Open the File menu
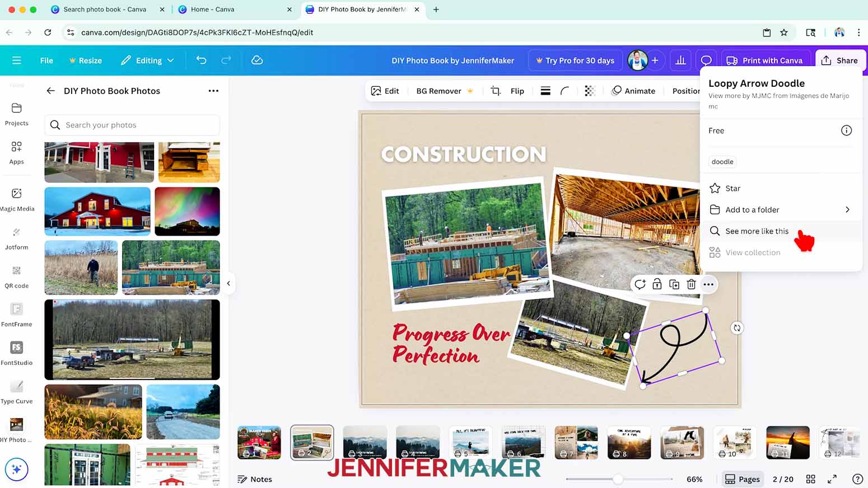This screenshot has width=868, height=488. coord(46,60)
